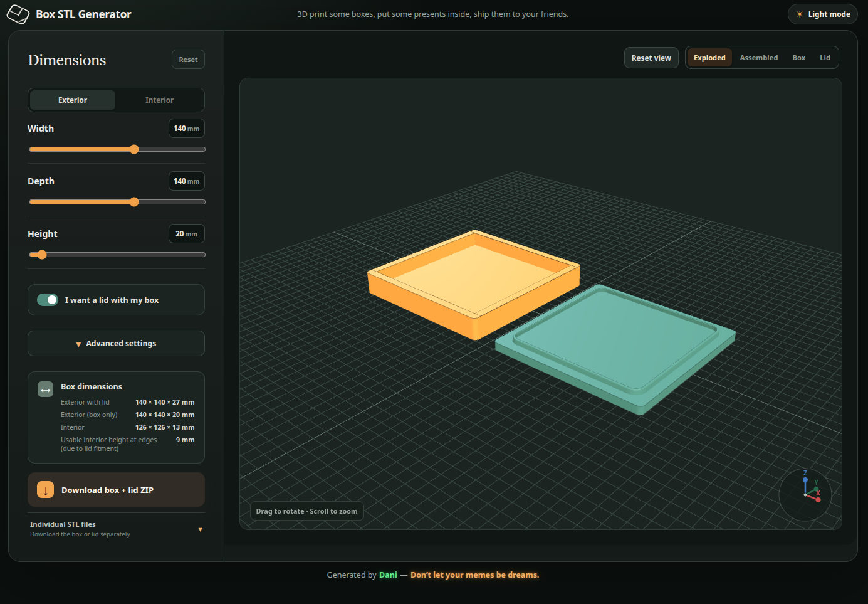Viewport: 868px width, 604px height.
Task: Expand Advanced settings section
Action: (x=116, y=344)
